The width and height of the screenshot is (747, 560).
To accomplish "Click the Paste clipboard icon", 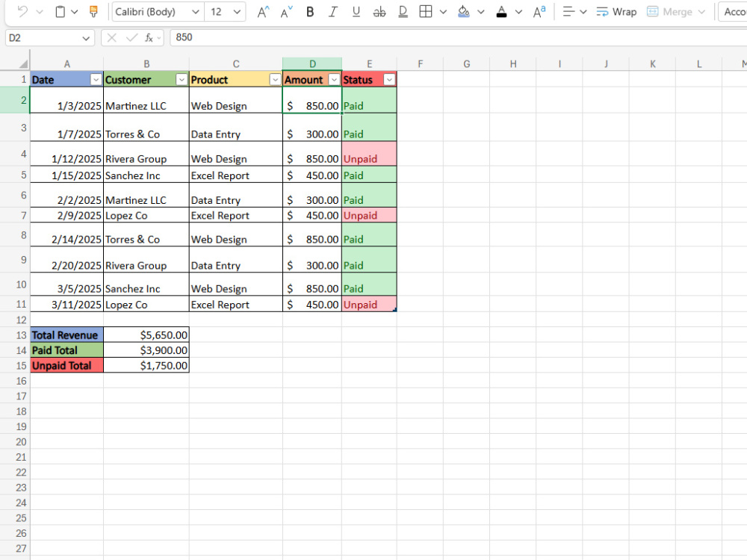I will point(60,11).
